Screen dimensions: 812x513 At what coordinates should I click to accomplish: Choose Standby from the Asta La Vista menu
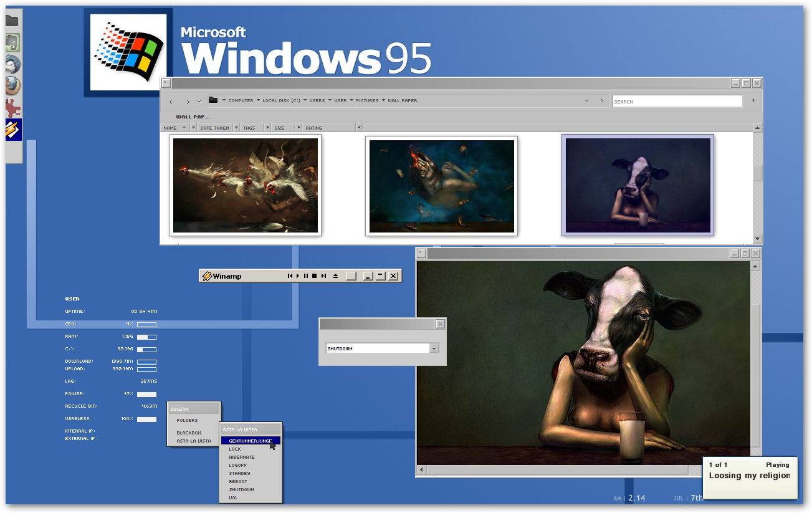tap(251, 473)
